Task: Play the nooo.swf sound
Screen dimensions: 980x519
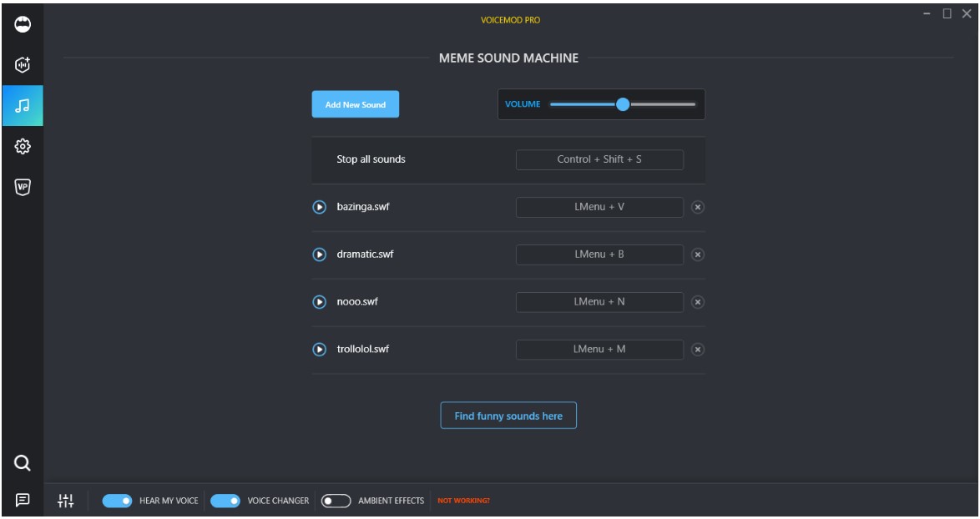Action: pos(320,302)
